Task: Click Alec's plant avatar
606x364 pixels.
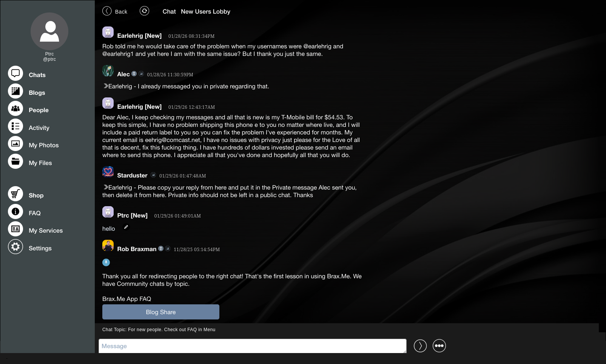Action: 108,71
